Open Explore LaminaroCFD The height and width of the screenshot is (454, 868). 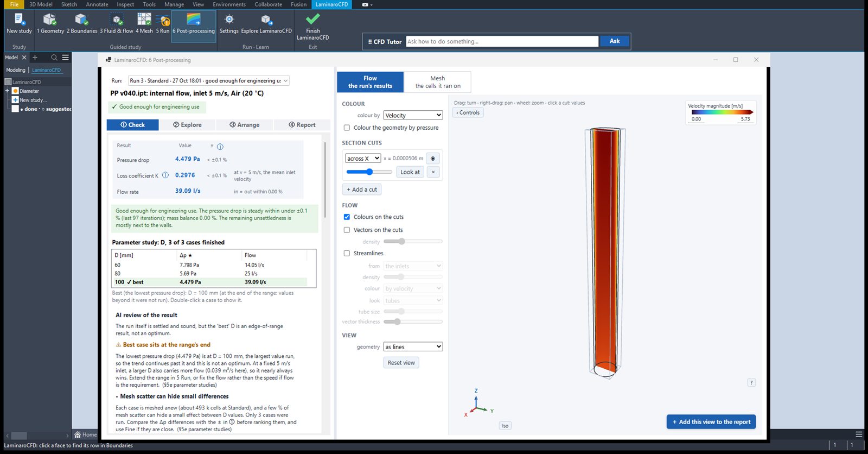tap(266, 23)
